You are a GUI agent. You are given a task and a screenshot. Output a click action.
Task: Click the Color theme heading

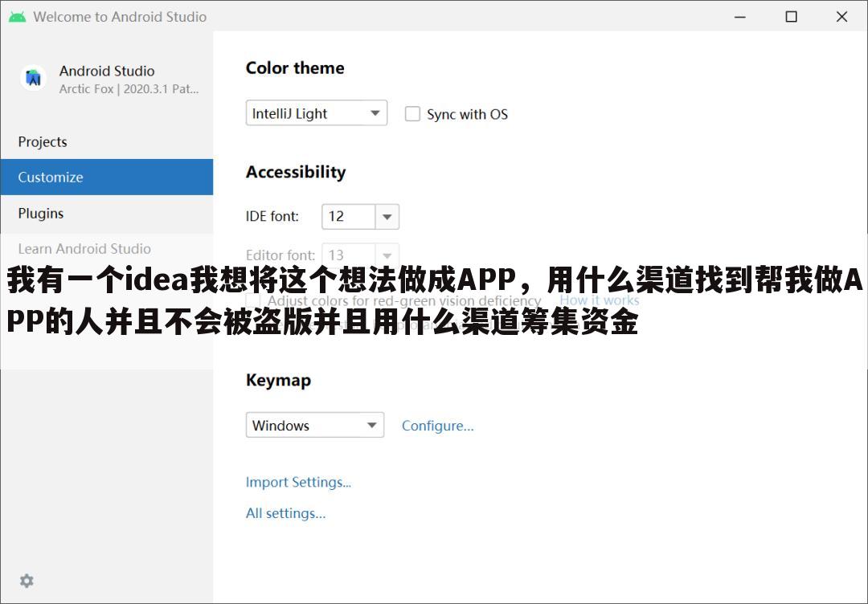pos(295,68)
